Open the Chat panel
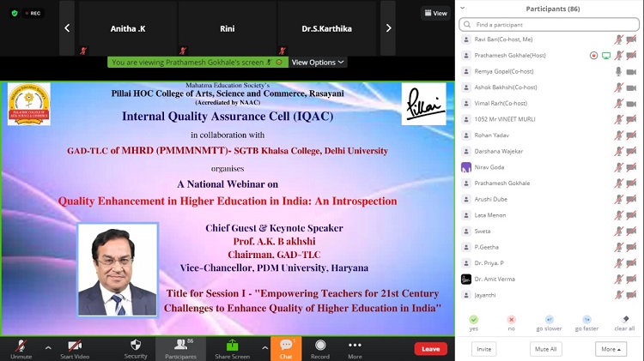The height and width of the screenshot is (361, 644). tap(286, 345)
